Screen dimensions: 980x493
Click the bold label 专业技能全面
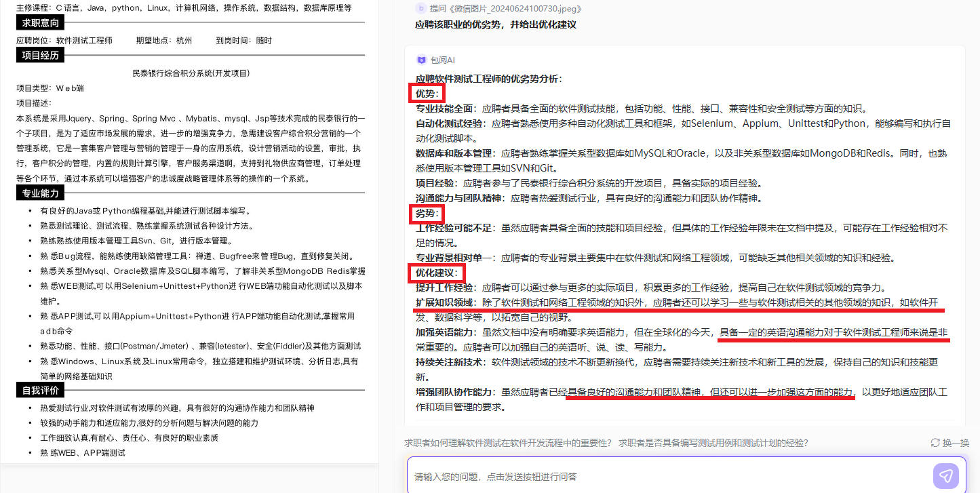[x=446, y=109]
